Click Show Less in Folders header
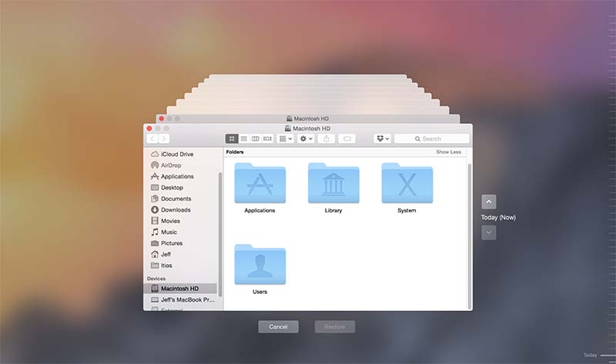 pyautogui.click(x=448, y=152)
